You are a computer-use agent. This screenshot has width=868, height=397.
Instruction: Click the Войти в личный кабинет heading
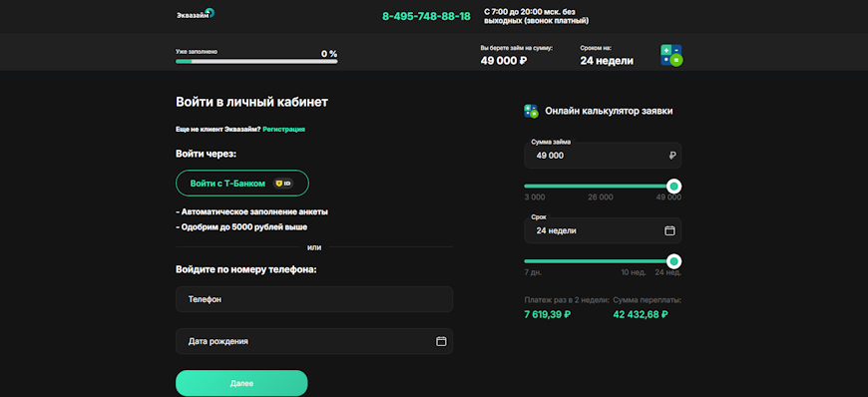coord(251,102)
